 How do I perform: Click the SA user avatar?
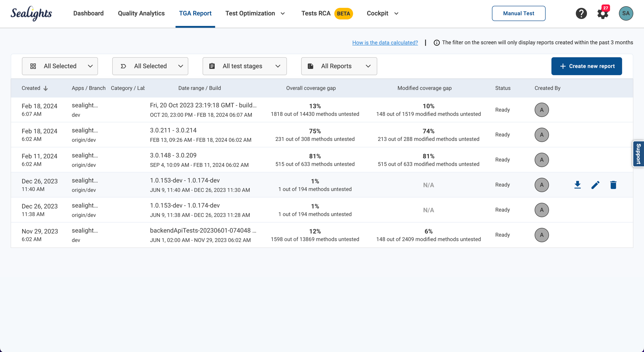point(626,13)
